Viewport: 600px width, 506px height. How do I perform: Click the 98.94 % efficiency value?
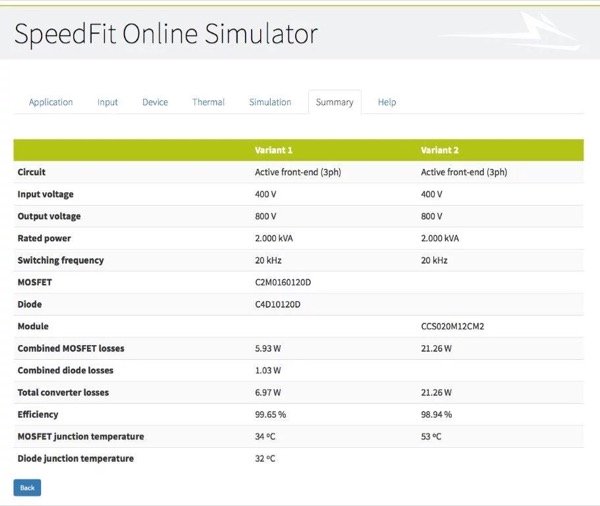436,415
